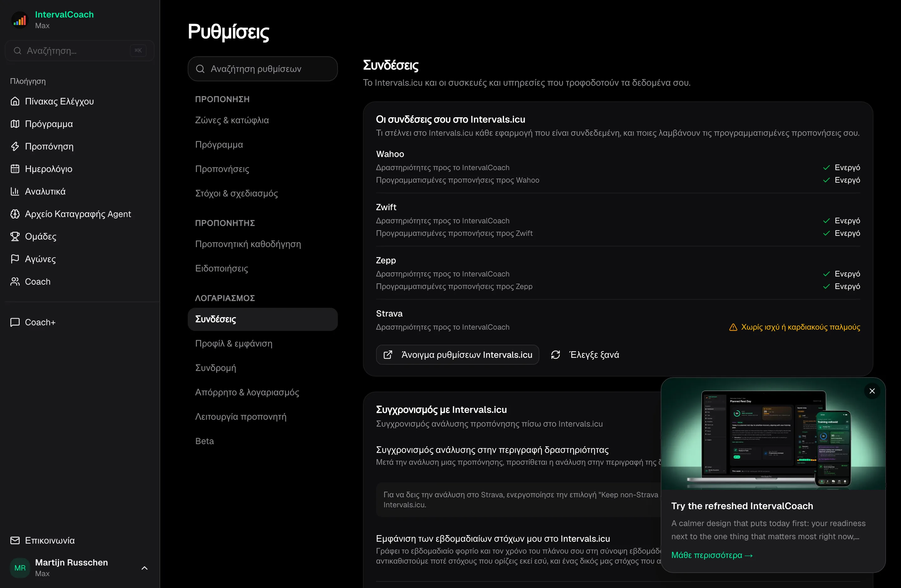Click the Έλεγξε ξανά button
The height and width of the screenshot is (588, 901).
point(585,355)
